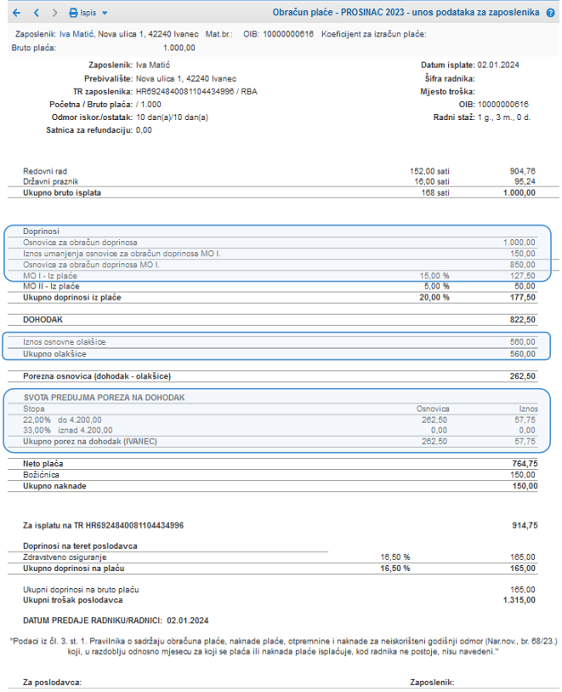Click the DOHODAK amount 822,50
562x692 pixels.
(523, 320)
